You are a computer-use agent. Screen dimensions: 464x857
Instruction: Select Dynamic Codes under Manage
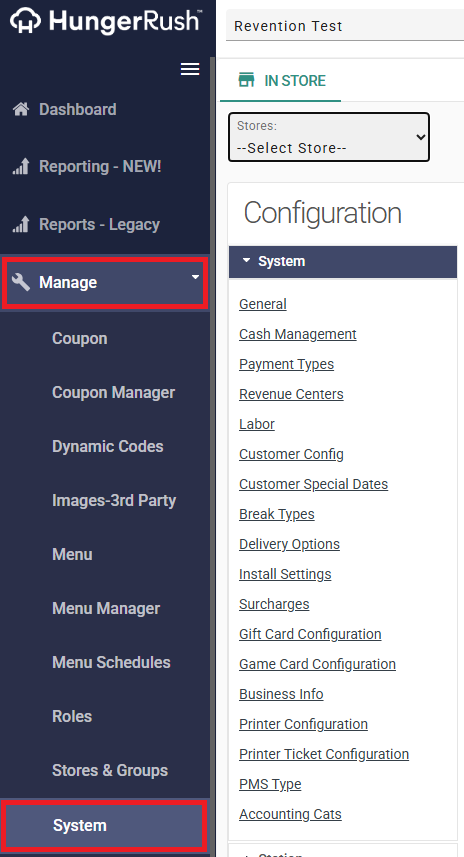click(108, 447)
